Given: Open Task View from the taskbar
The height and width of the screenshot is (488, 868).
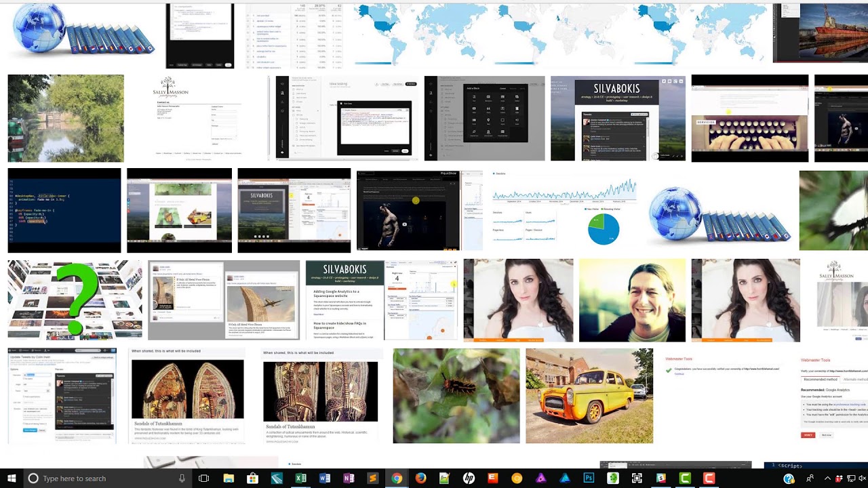Looking at the screenshot, I should pyautogui.click(x=203, y=479).
